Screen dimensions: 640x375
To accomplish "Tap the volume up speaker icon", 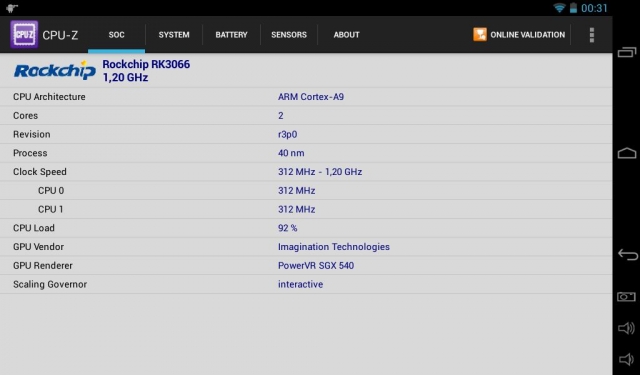I will click(x=626, y=328).
